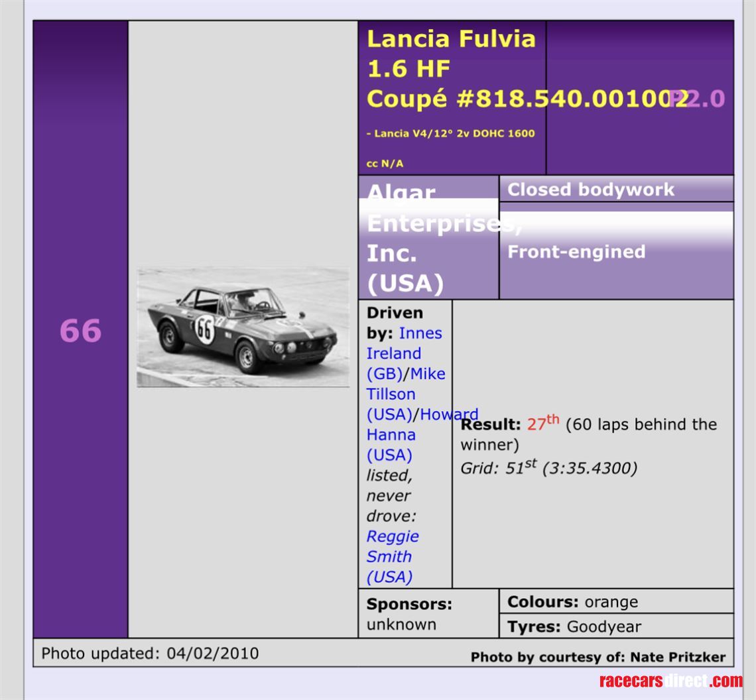Open the Reggie Smith (USA) link

tap(393, 556)
